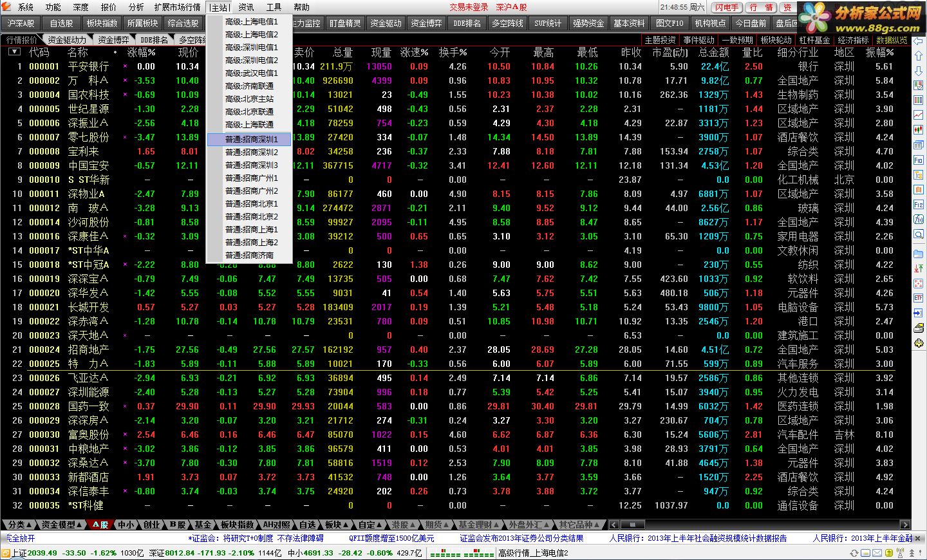Choose 高级:北京主站 from the dropdown menu
This screenshot has height=560, width=927.
point(250,98)
